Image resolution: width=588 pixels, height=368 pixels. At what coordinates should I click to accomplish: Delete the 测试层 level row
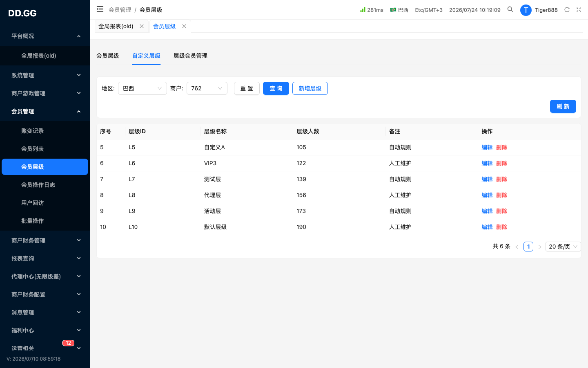click(502, 179)
